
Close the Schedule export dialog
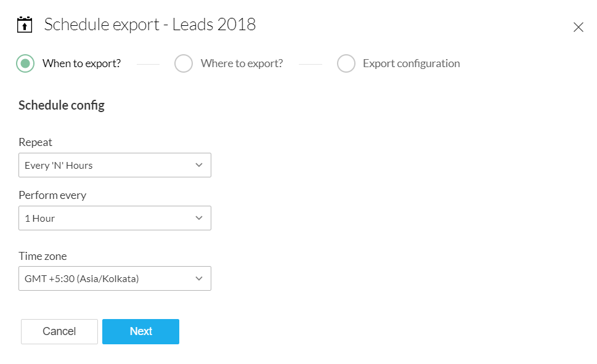[578, 27]
